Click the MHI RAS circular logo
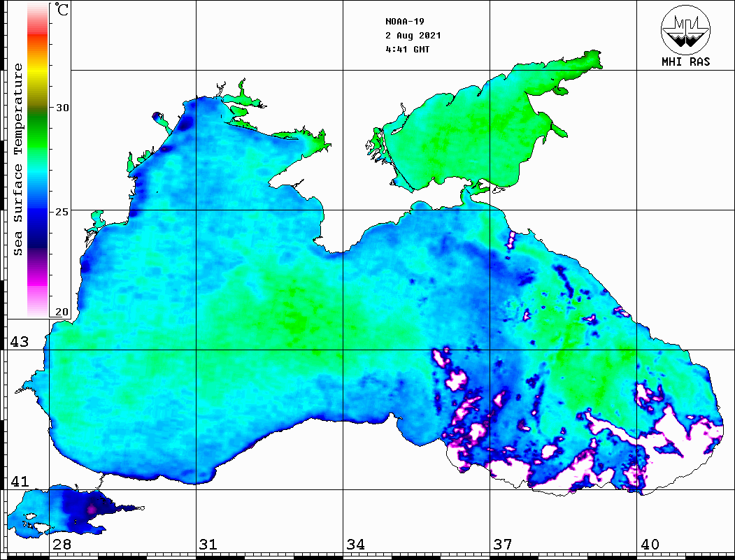Image resolution: width=735 pixels, height=560 pixels. pos(685,29)
